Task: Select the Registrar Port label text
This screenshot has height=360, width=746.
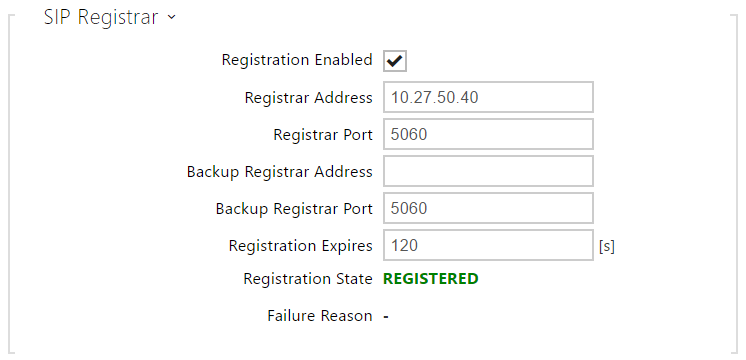Action: [x=323, y=135]
